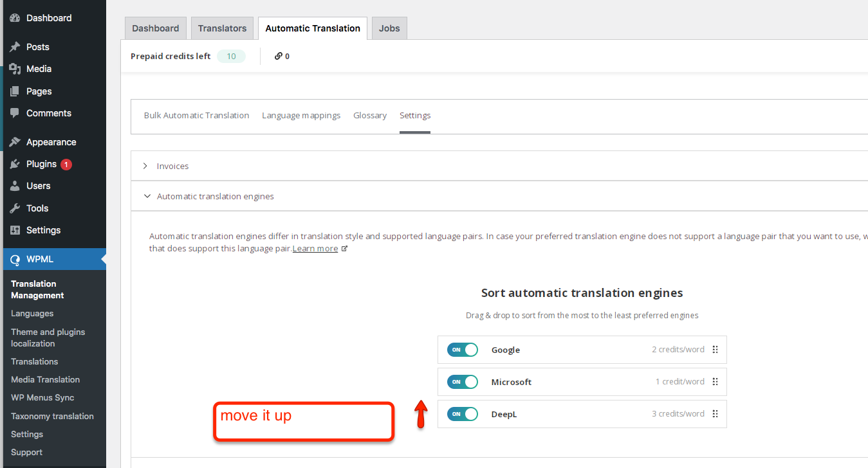Open the Translators tab
The width and height of the screenshot is (868, 468).
tap(222, 28)
